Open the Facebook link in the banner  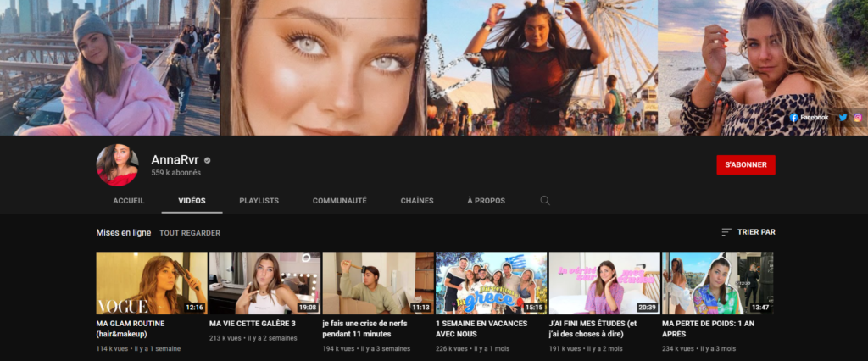tap(809, 118)
